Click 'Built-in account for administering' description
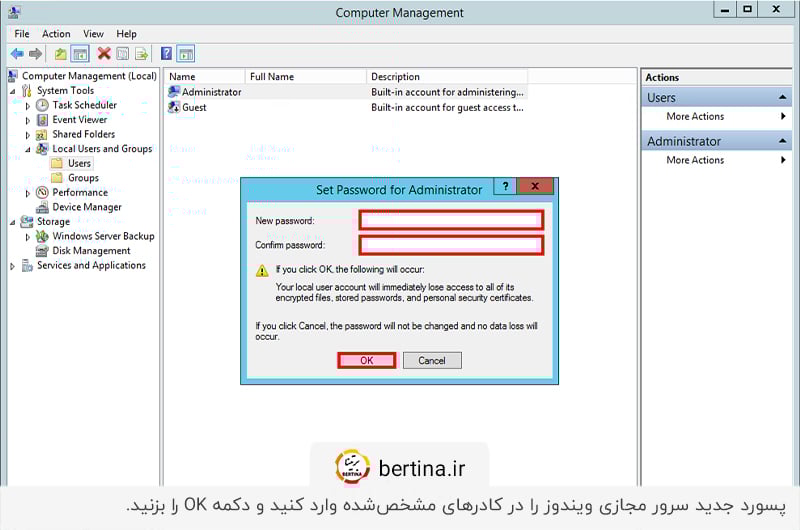 447,92
